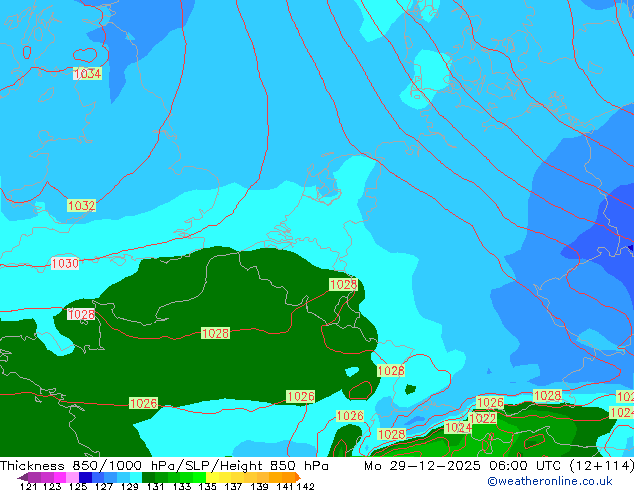Click the 1034 isobar label
Image resolution: width=634 pixels, height=490 pixels.
pyautogui.click(x=87, y=74)
